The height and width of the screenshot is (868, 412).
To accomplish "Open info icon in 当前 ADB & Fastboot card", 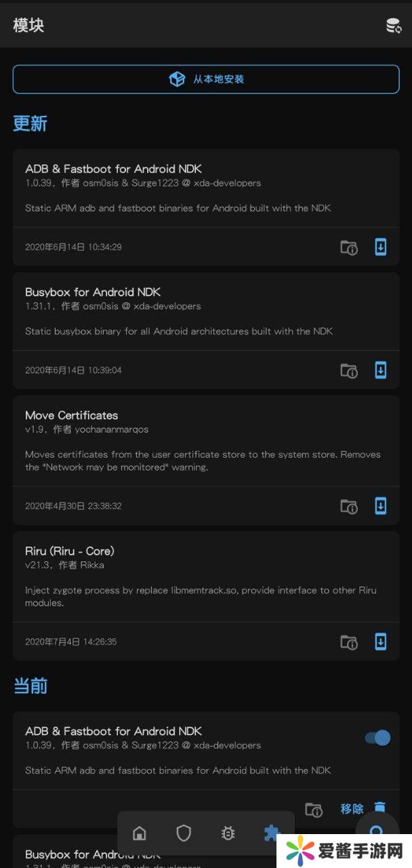I will click(x=313, y=809).
